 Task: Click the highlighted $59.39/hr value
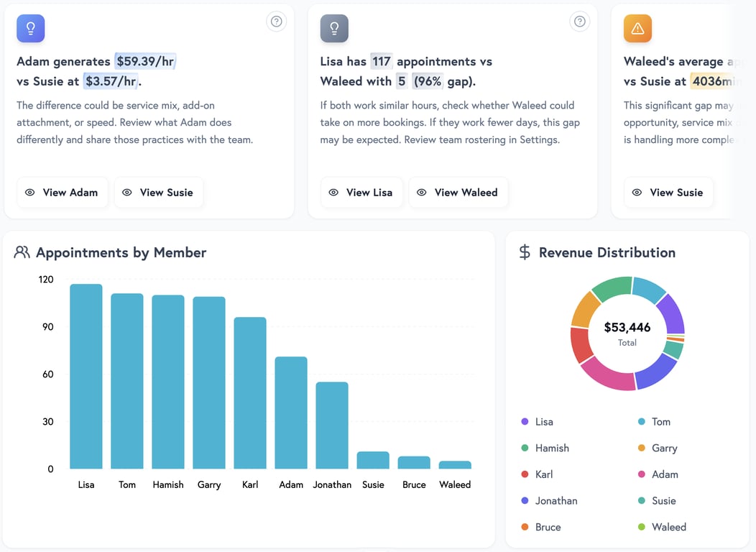144,61
